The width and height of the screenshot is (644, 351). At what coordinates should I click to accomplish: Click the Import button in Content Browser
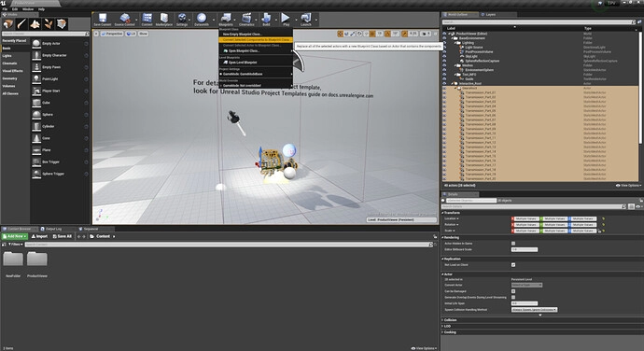click(39, 236)
